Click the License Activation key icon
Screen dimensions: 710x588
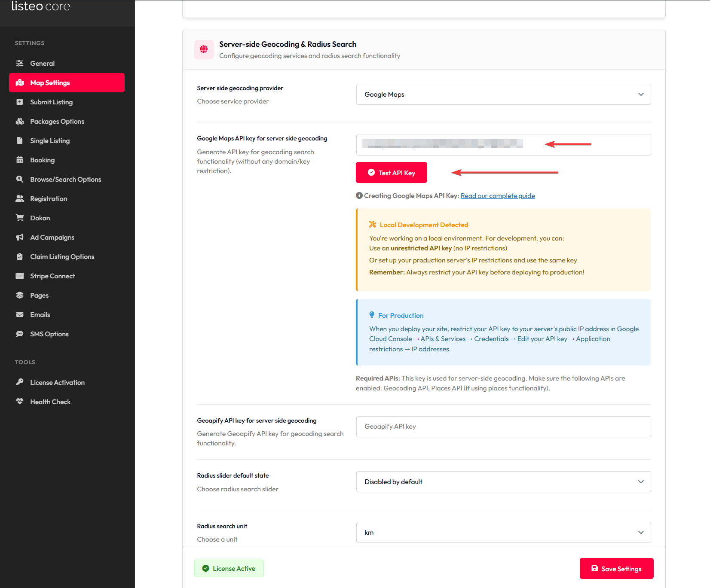20,382
